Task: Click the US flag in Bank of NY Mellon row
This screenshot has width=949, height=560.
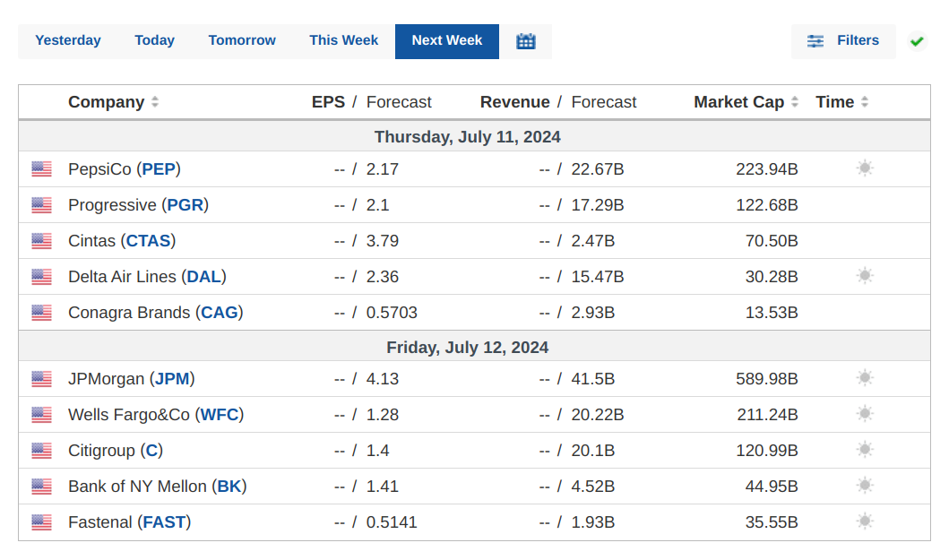Action: [42, 487]
